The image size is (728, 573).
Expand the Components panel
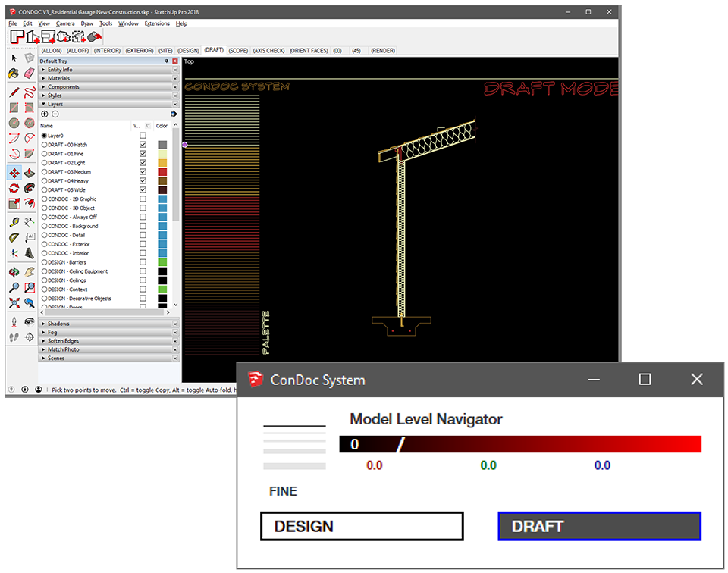(x=106, y=86)
